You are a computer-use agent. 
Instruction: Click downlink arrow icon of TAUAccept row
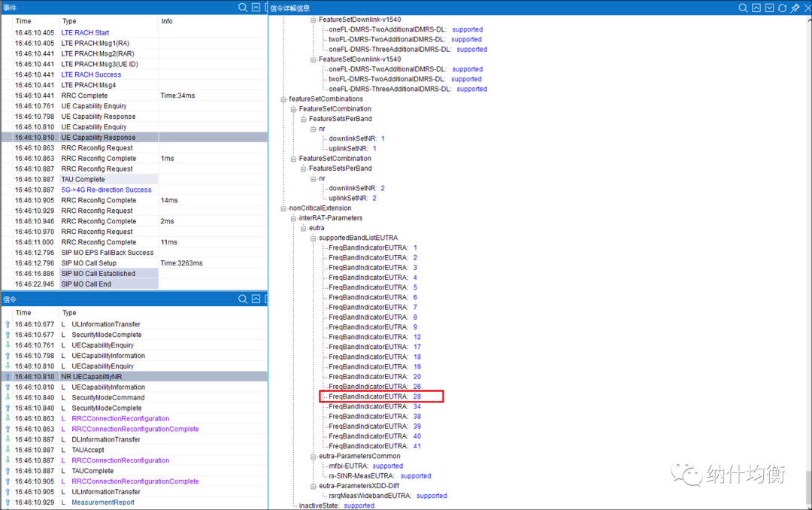point(8,449)
